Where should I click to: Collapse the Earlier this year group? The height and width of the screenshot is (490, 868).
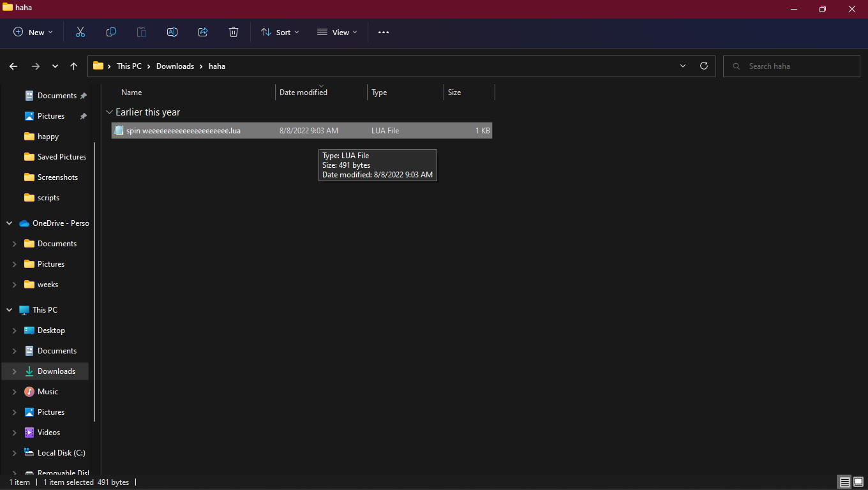tap(109, 112)
